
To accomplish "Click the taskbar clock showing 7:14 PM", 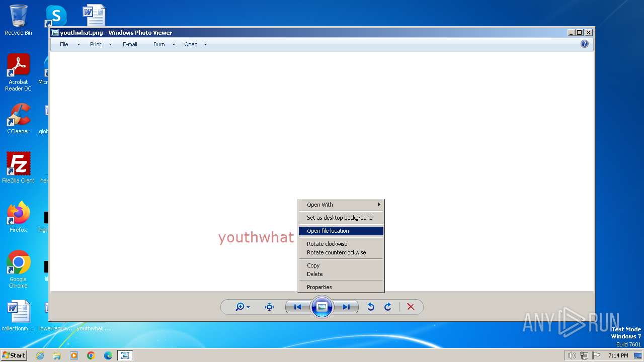I will click(x=618, y=355).
